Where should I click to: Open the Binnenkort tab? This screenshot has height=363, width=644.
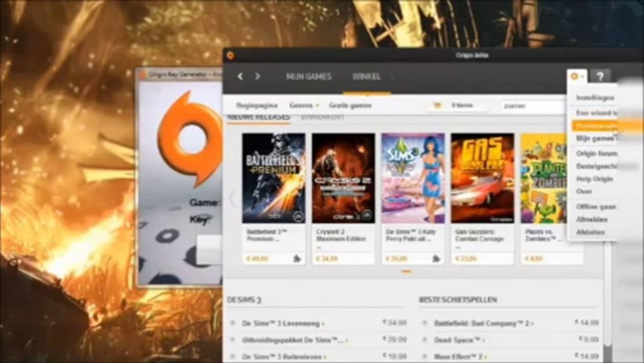pyautogui.click(x=322, y=117)
